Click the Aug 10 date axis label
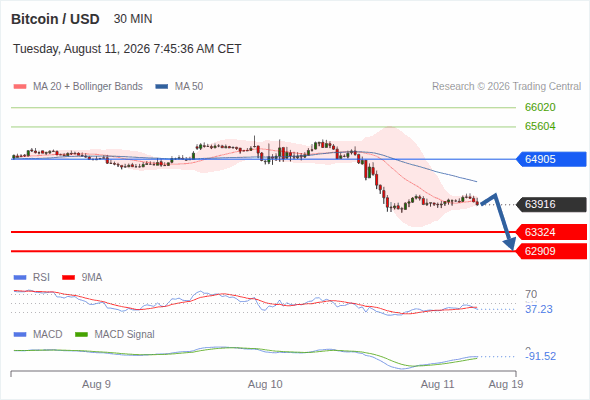The image size is (590, 400). [265, 384]
